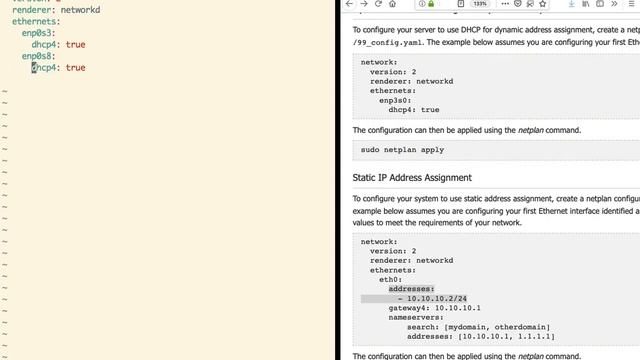Click highlighted '- 10.10.10.2/24' line

(x=432, y=299)
